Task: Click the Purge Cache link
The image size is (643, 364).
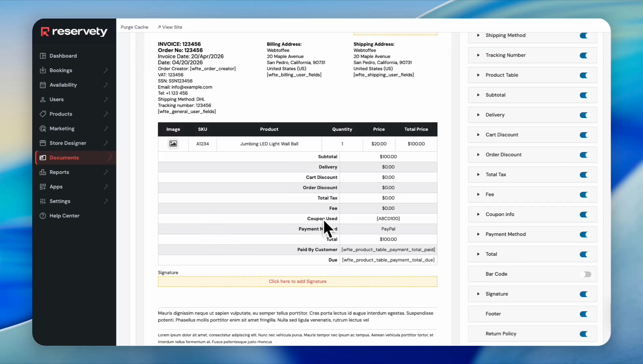Action: (x=134, y=27)
